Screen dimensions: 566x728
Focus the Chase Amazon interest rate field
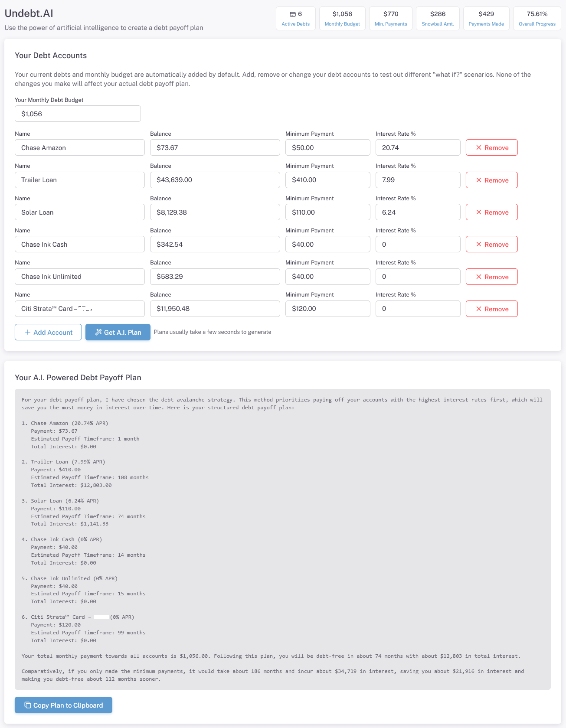pos(418,147)
